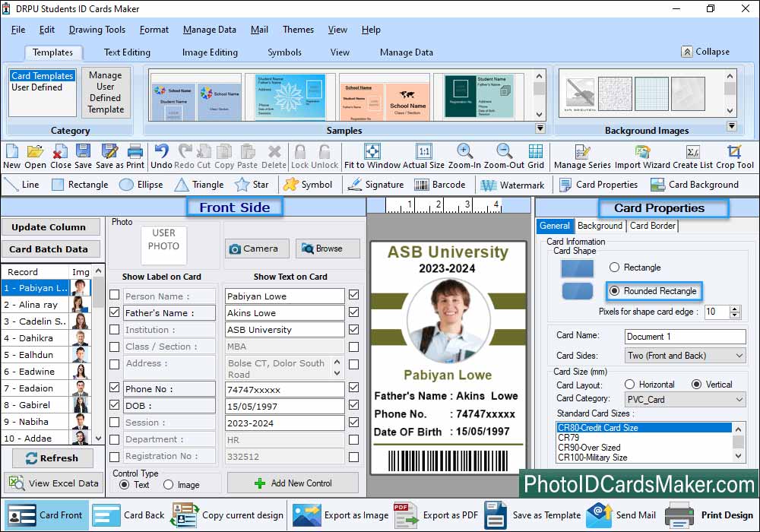760x532 pixels.
Task: Select the Rectangle card shape radio
Action: coord(615,267)
